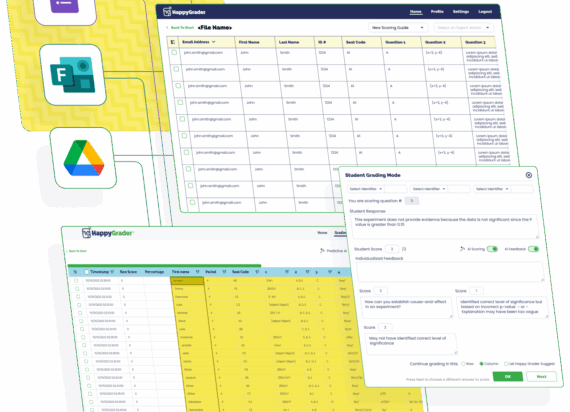Open the New Scoring Guide dropdown
The image size is (570, 412).
coord(398,28)
